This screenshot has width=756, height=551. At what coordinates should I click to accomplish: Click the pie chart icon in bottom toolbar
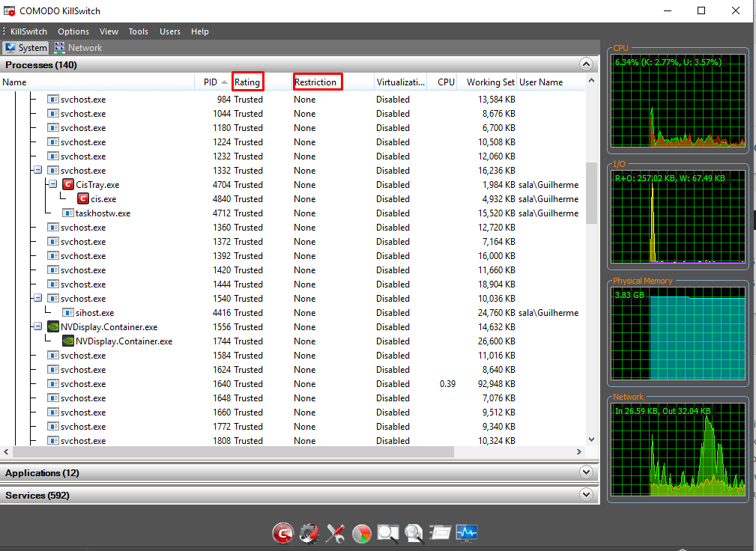tap(361, 533)
